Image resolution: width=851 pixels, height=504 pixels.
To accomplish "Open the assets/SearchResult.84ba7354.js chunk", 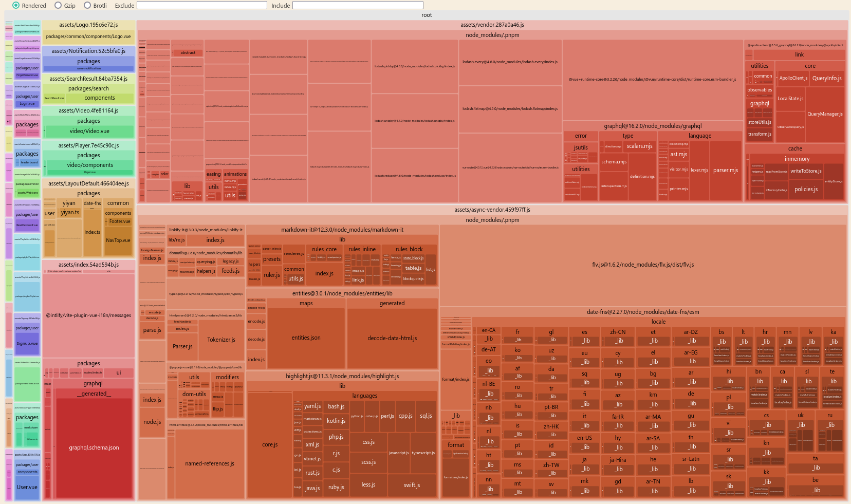I will point(88,79).
